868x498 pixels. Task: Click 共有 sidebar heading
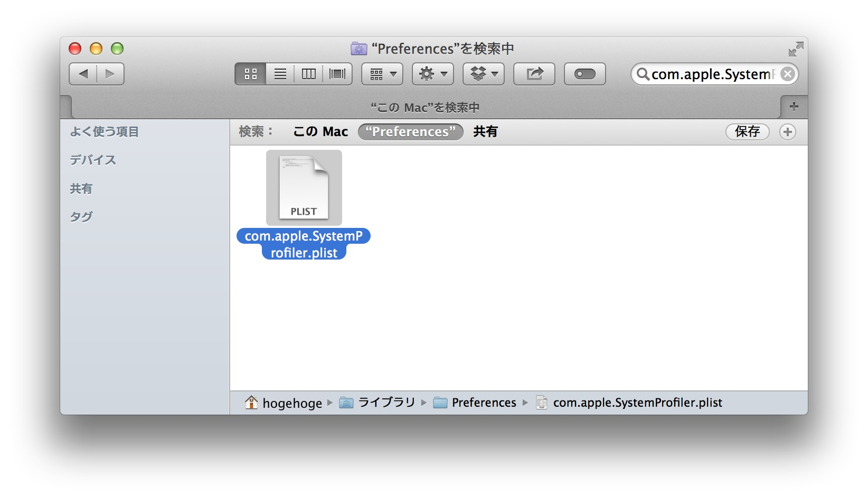(x=81, y=188)
